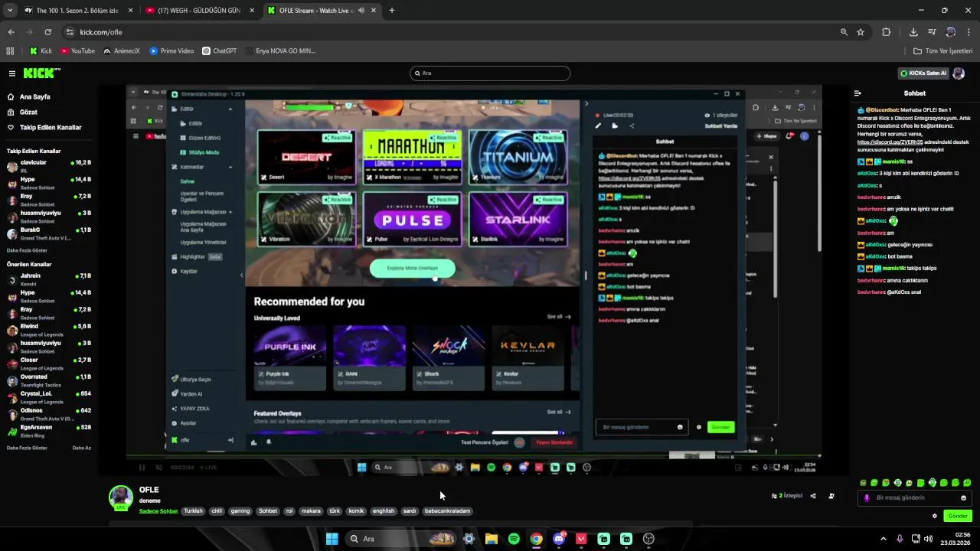The height and width of the screenshot is (551, 980).
Task: Open the tab search dropdown arrow
Action: tap(10, 11)
